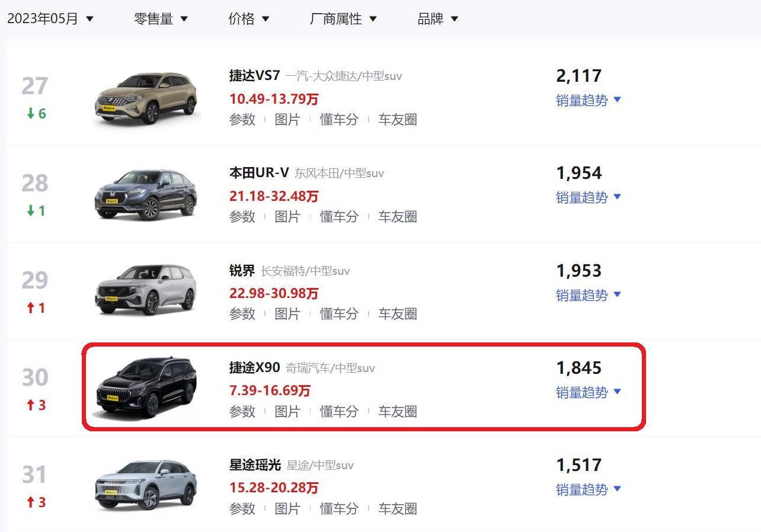
Task: Click the 捷途X90 car image
Action: point(146,389)
